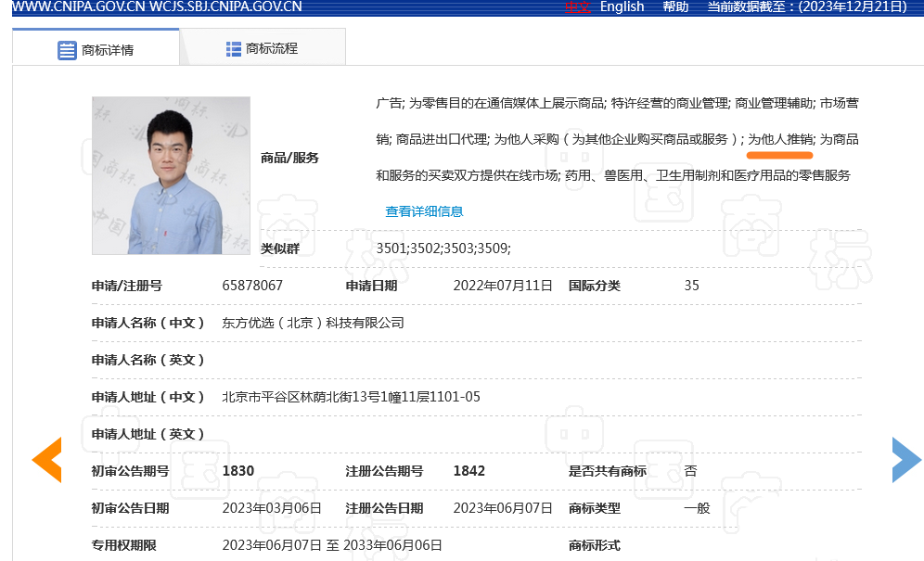Screen dimensions: 924x561
Task: Click the registration announcement number 1842
Action: click(468, 471)
